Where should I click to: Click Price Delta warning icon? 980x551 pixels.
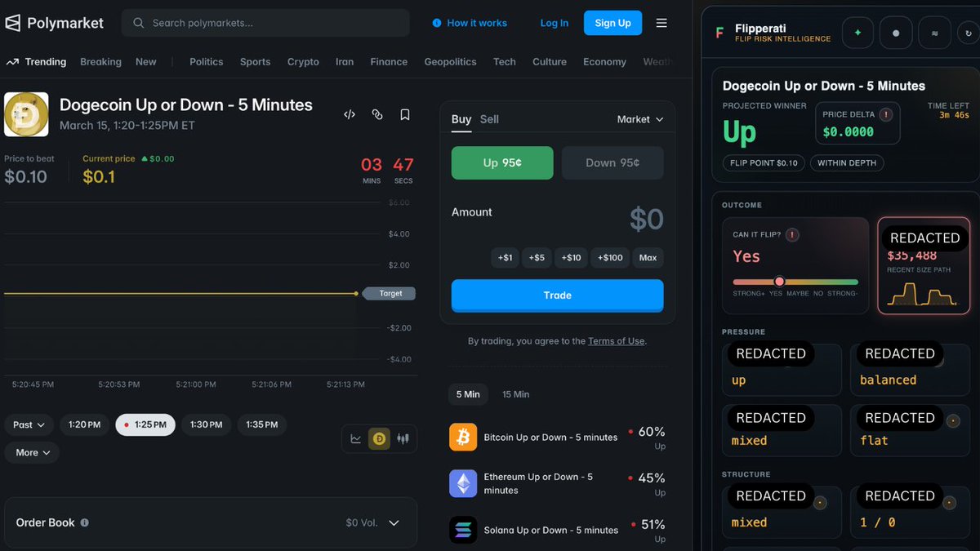tap(885, 114)
